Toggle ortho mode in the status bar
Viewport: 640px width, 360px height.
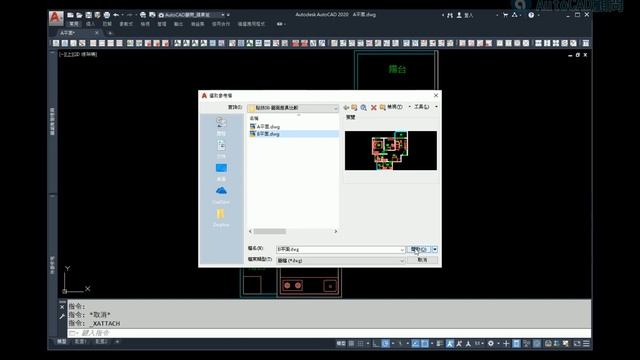[x=376, y=344]
